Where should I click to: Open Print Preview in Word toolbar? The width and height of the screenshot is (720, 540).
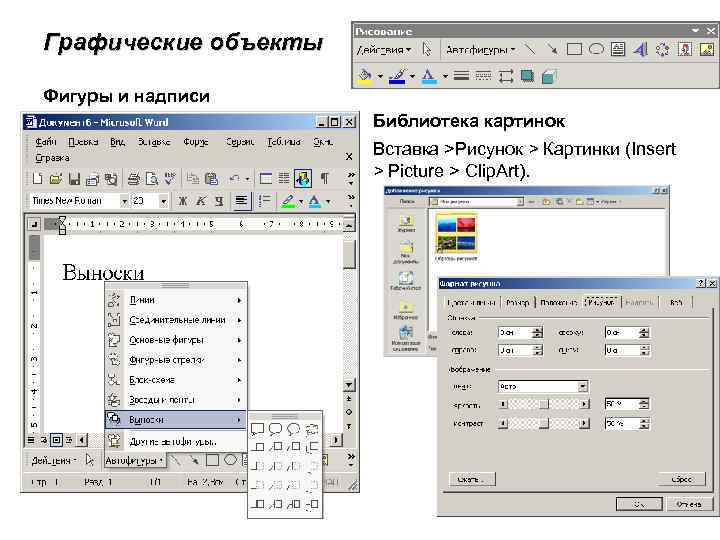tap(152, 179)
